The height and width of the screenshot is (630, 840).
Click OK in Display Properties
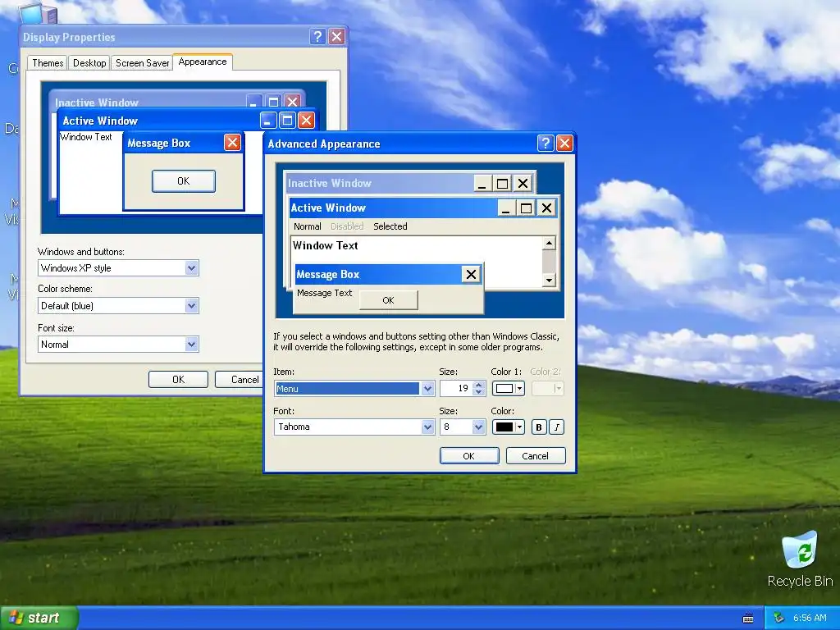[178, 379]
